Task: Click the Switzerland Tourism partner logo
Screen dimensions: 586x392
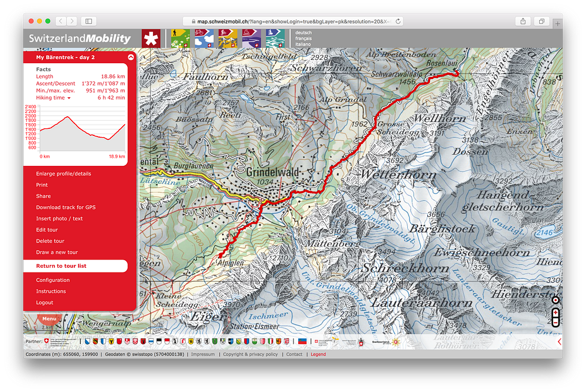Action: (386, 342)
